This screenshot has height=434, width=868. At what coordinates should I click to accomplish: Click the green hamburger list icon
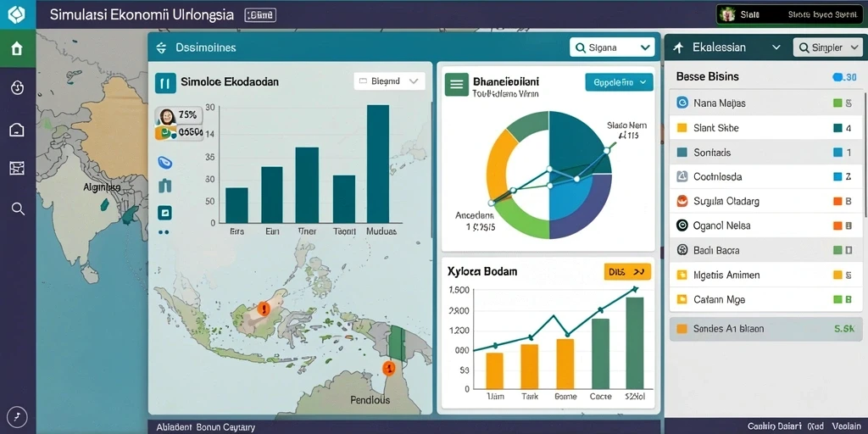coord(457,84)
